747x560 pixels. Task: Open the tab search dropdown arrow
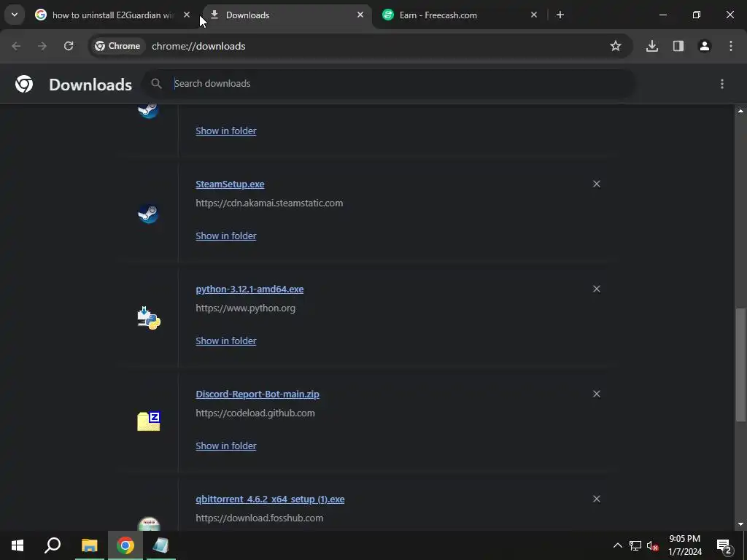click(15, 15)
